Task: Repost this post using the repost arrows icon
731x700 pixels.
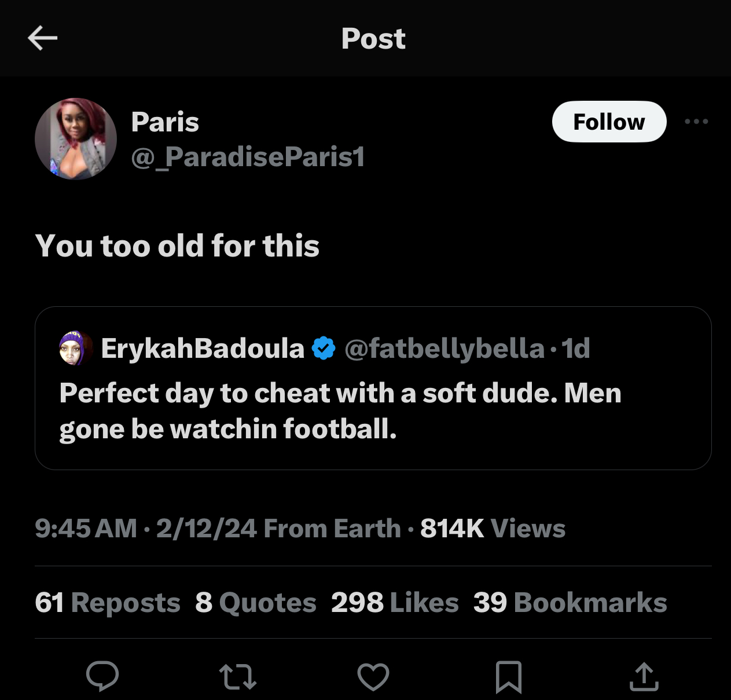Action: coord(238,676)
